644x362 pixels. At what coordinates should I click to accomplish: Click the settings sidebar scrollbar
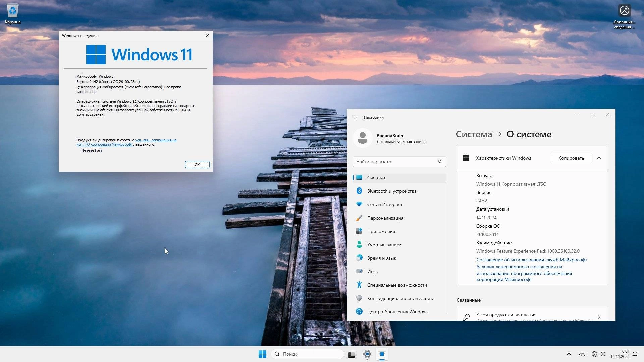pyautogui.click(x=446, y=247)
